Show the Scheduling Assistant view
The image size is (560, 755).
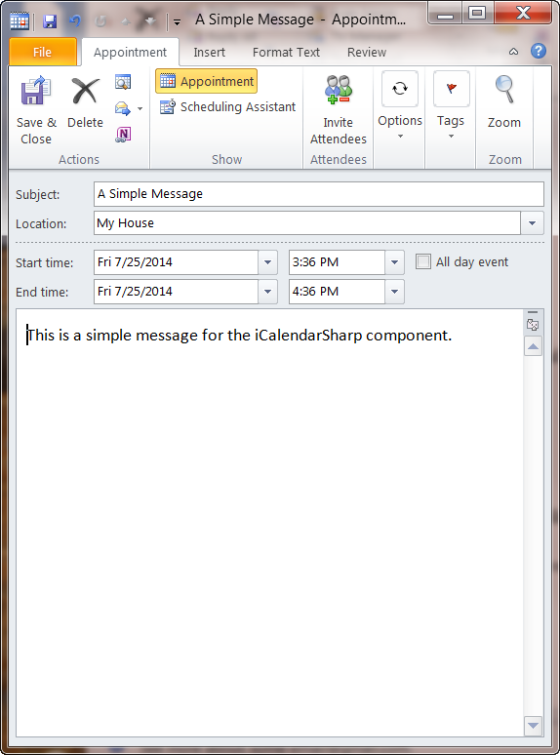pyautogui.click(x=227, y=107)
